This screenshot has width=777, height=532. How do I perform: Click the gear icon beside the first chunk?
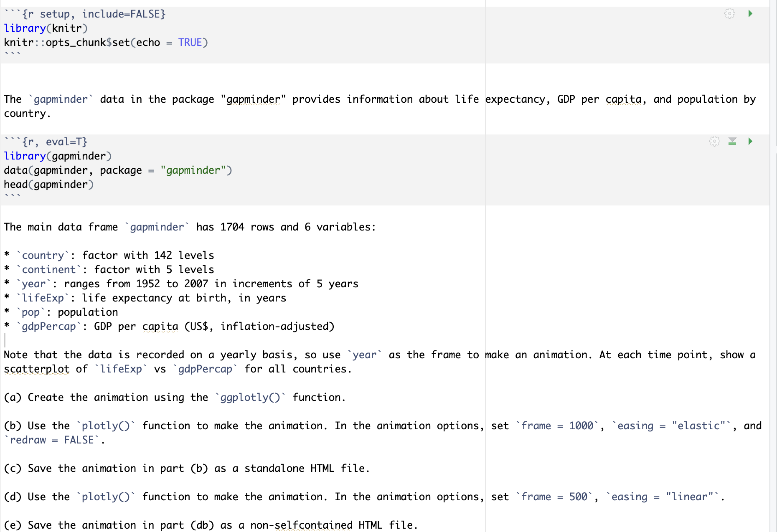click(730, 13)
